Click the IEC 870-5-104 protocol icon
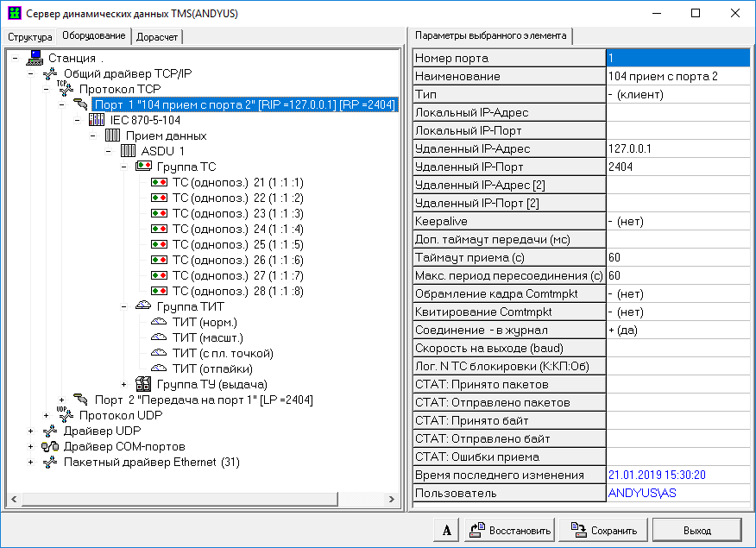Viewport: 756px width, 548px height. pyautogui.click(x=97, y=120)
